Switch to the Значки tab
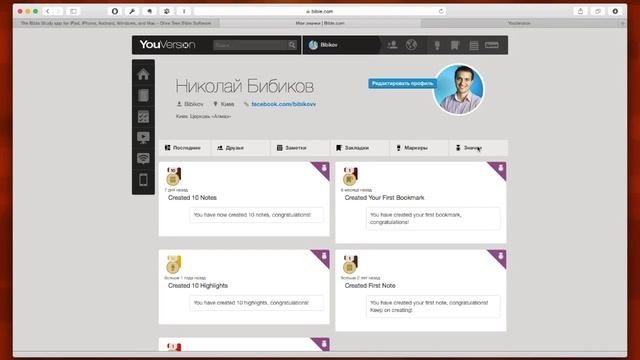 click(478, 148)
